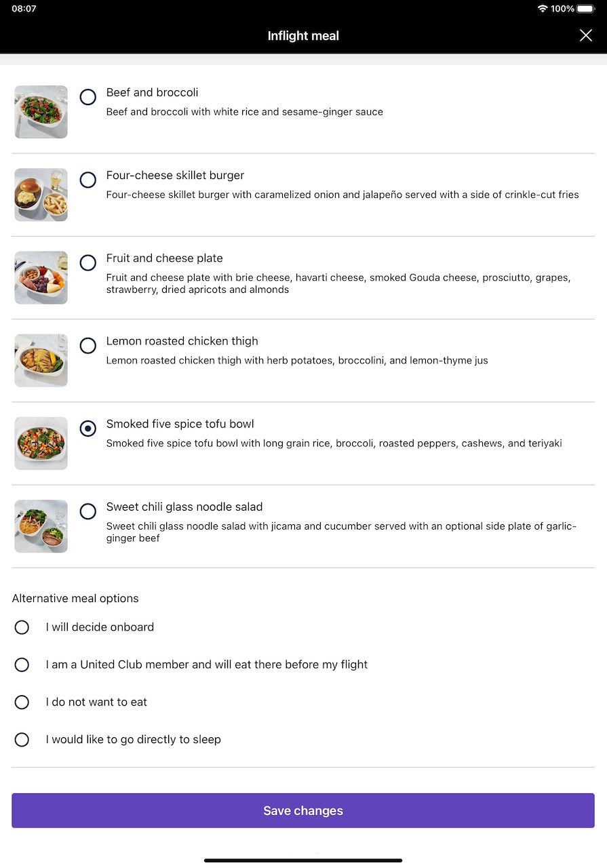Select Sweet chili glass noodle salad radio button
Image resolution: width=607 pixels, height=868 pixels.
[88, 511]
